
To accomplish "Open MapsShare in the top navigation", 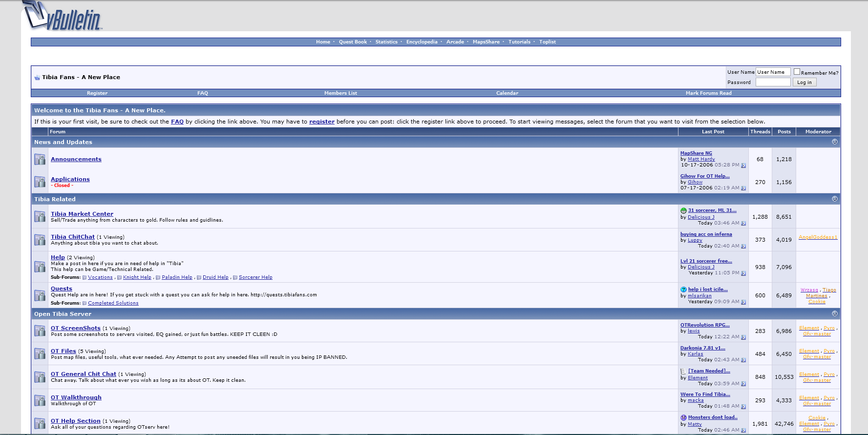I will pos(486,42).
